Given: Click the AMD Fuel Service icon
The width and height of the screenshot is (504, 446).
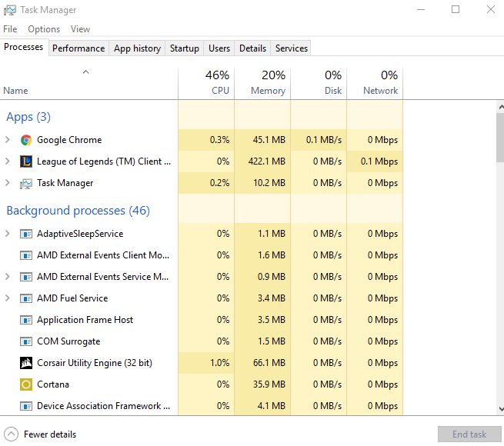Looking at the screenshot, I should [x=26, y=298].
